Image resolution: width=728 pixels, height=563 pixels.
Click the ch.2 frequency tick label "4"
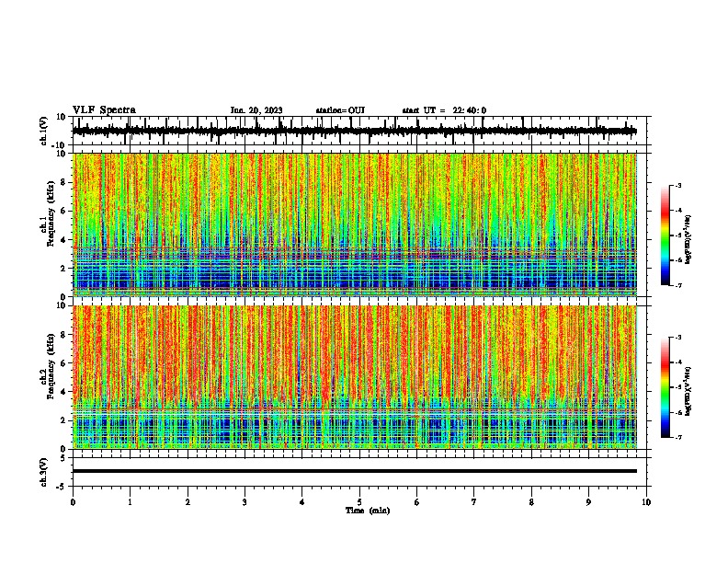[x=63, y=392]
